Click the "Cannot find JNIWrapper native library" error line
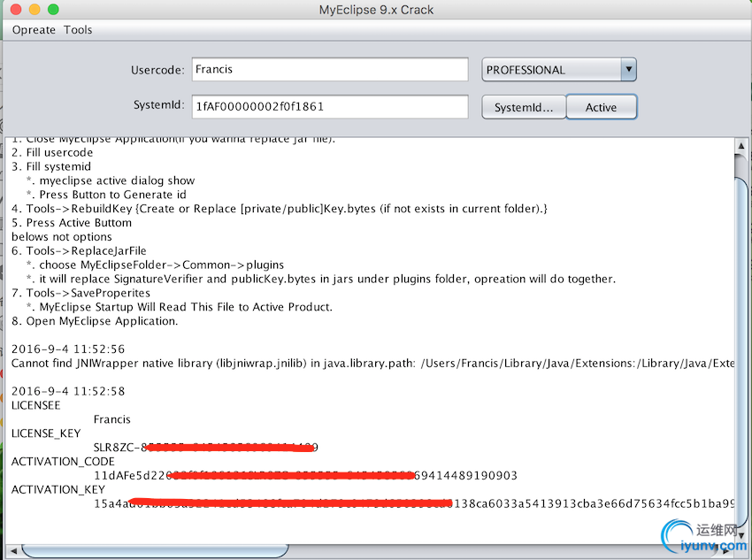This screenshot has width=752, height=560. pos(372,364)
